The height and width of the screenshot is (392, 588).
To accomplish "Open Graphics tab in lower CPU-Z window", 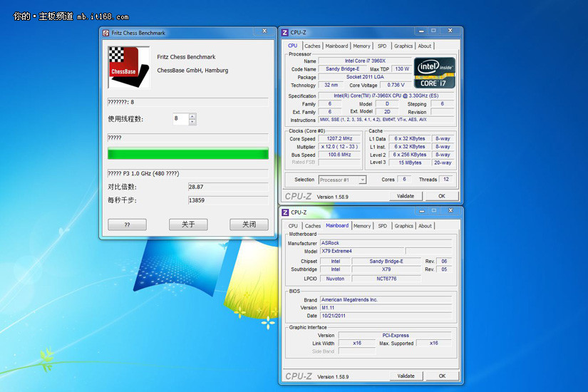I will (x=404, y=226).
